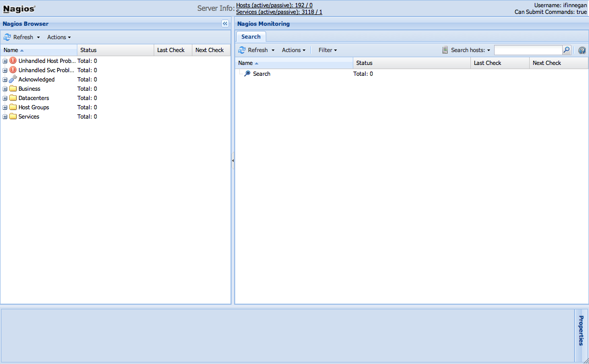Click Last Check header in Nagios Browser
Image resolution: width=589 pixels, height=364 pixels.
point(173,50)
